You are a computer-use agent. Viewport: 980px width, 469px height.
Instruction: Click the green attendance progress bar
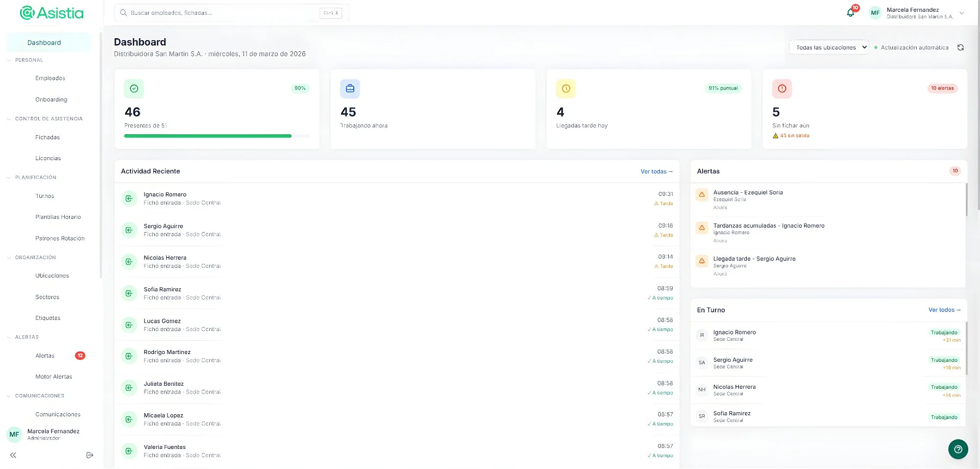[x=207, y=136]
